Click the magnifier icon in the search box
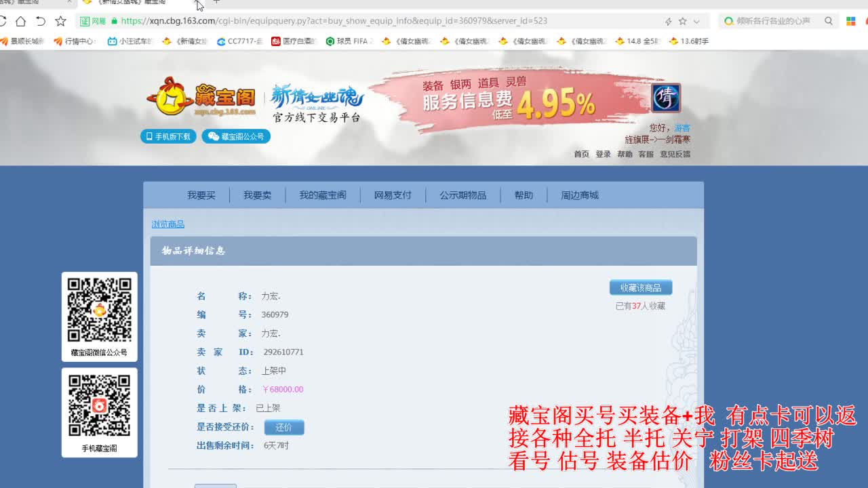868x488 pixels. 828,21
